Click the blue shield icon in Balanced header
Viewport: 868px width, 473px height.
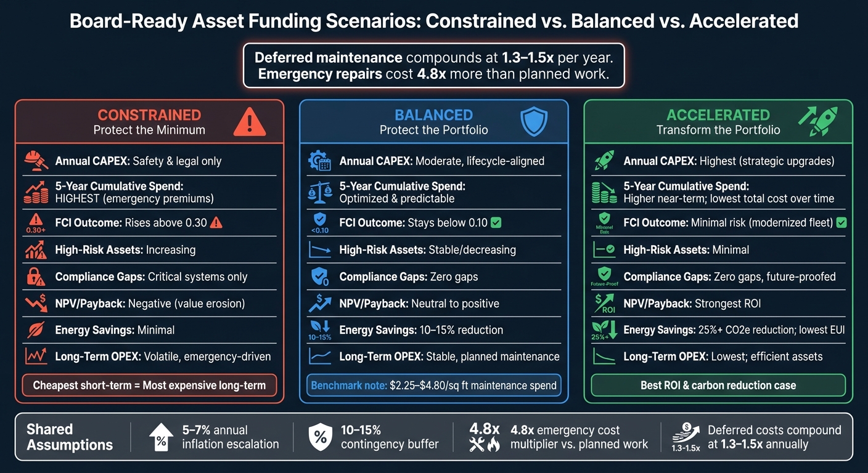pos(534,121)
